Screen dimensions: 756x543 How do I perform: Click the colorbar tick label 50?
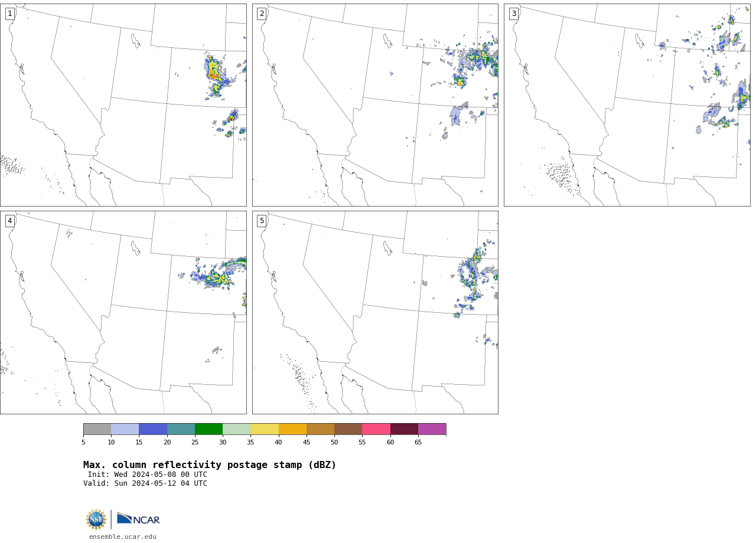[x=334, y=442]
